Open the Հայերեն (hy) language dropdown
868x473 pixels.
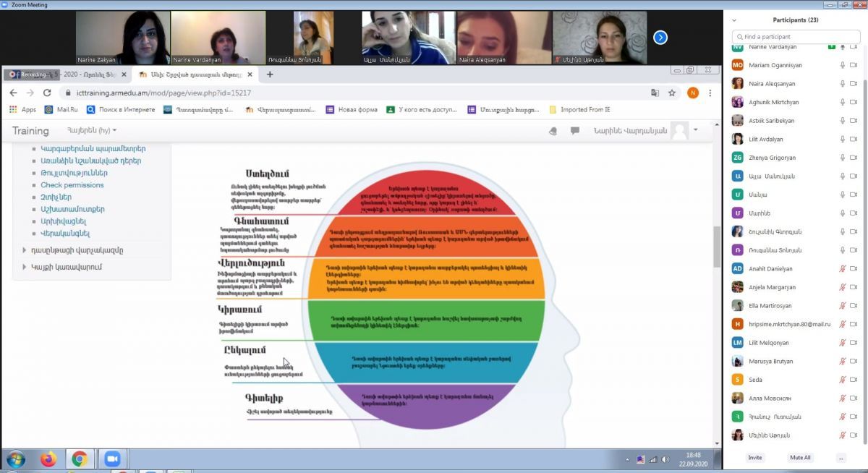pos(92,131)
